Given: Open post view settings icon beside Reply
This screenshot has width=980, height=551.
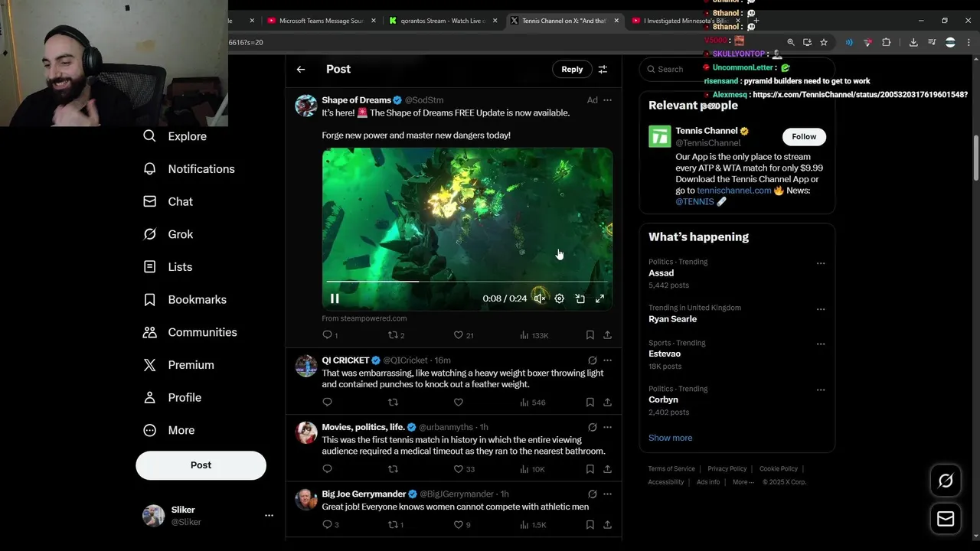Looking at the screenshot, I should (603, 69).
